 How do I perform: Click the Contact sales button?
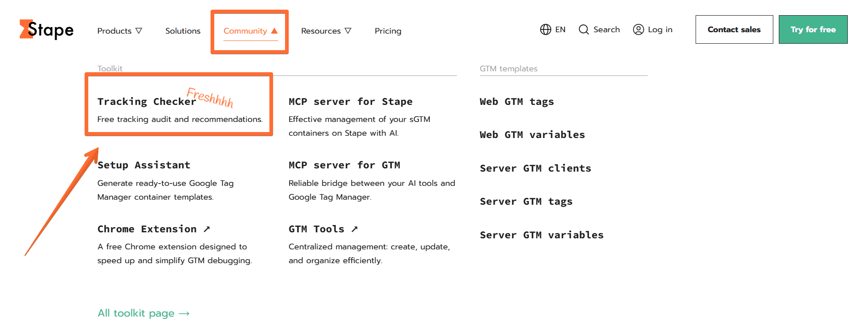734,29
